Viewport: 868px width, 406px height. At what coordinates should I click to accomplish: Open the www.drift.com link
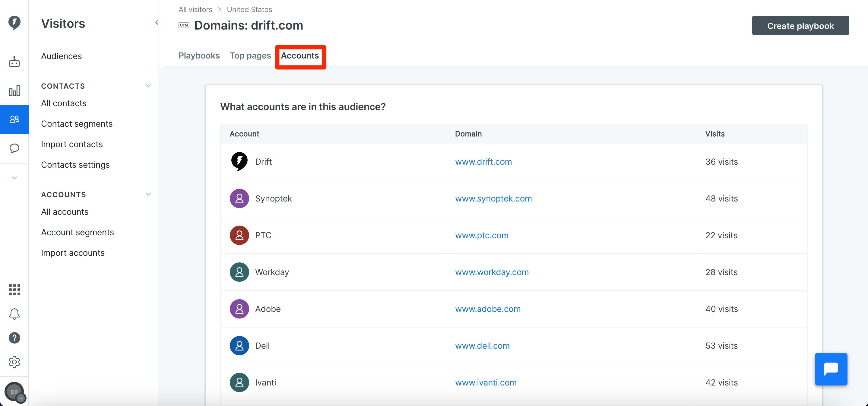pyautogui.click(x=483, y=161)
